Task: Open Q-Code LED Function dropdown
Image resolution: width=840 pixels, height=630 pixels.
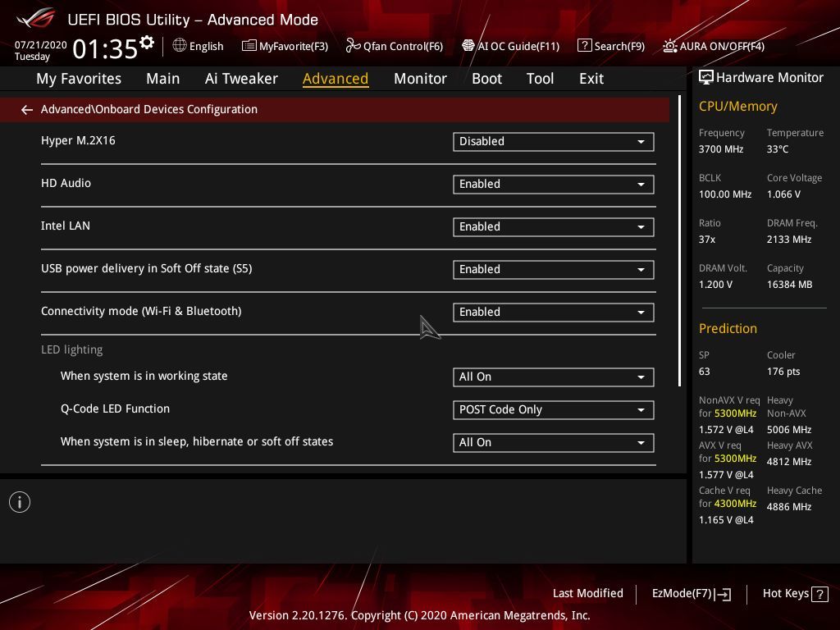Action: 554,410
